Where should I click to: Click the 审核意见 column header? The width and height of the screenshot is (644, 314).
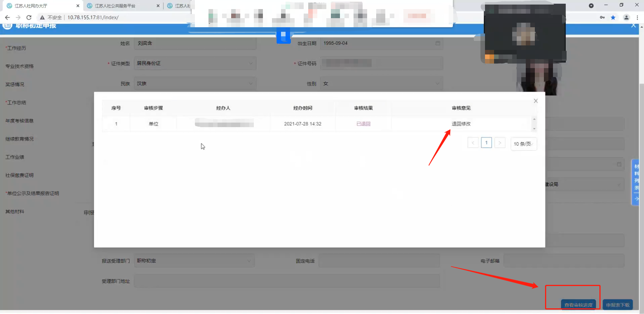(x=461, y=108)
